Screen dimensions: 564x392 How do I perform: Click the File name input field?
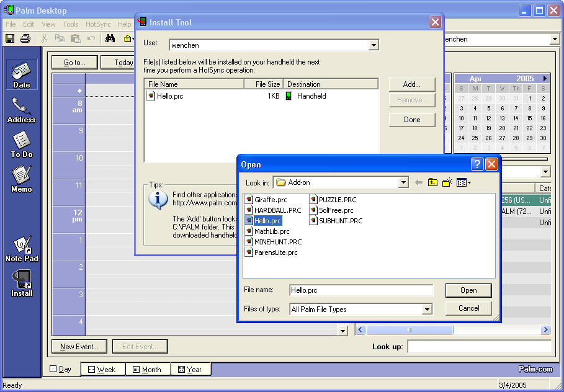361,290
